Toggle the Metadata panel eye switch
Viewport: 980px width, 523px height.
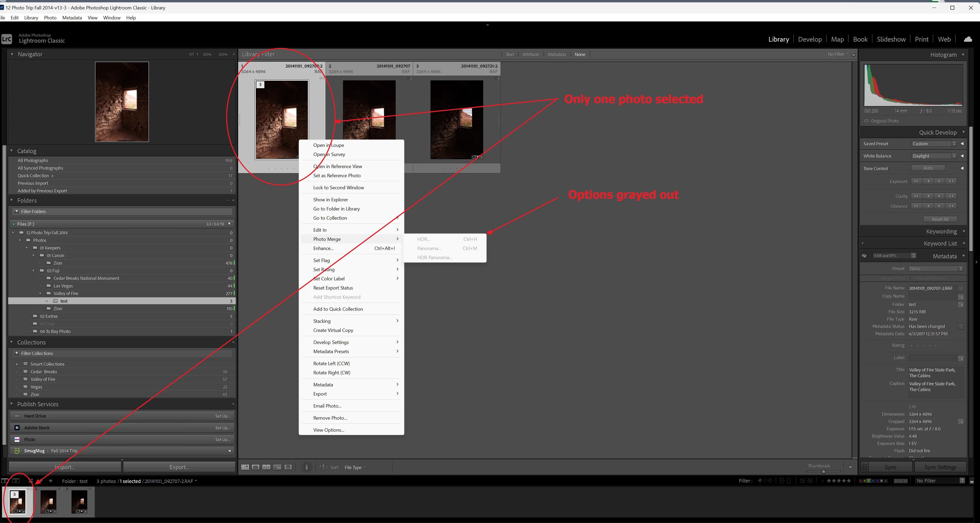864,256
